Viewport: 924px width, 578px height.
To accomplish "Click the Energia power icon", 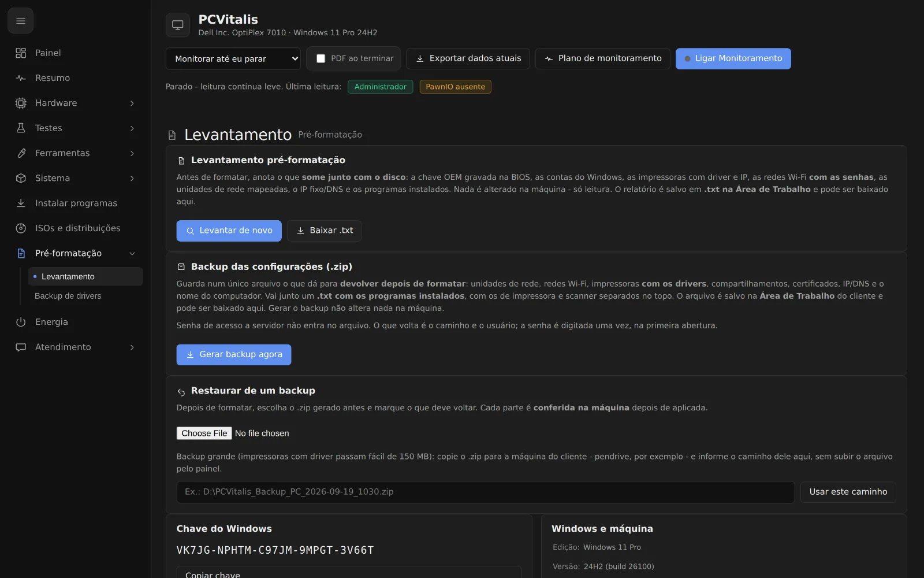I will 21,322.
